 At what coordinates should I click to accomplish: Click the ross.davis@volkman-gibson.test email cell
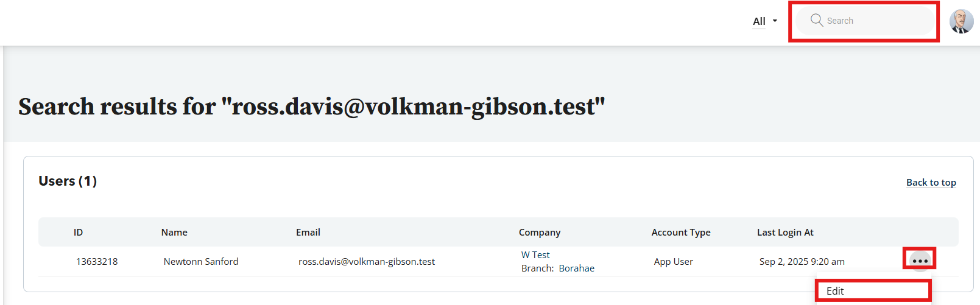(x=367, y=261)
